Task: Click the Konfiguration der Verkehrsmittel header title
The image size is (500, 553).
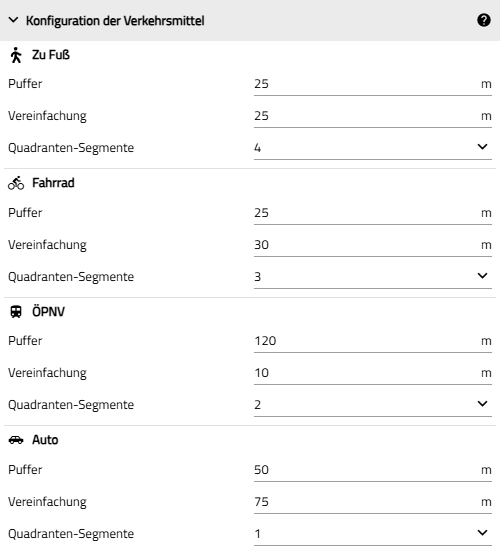Action: 115,21
